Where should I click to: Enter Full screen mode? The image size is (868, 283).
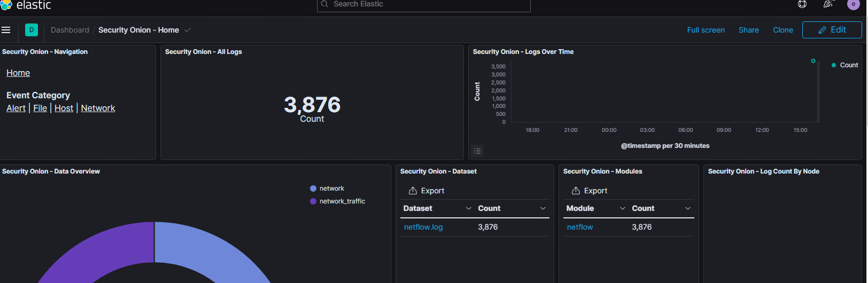(x=706, y=30)
